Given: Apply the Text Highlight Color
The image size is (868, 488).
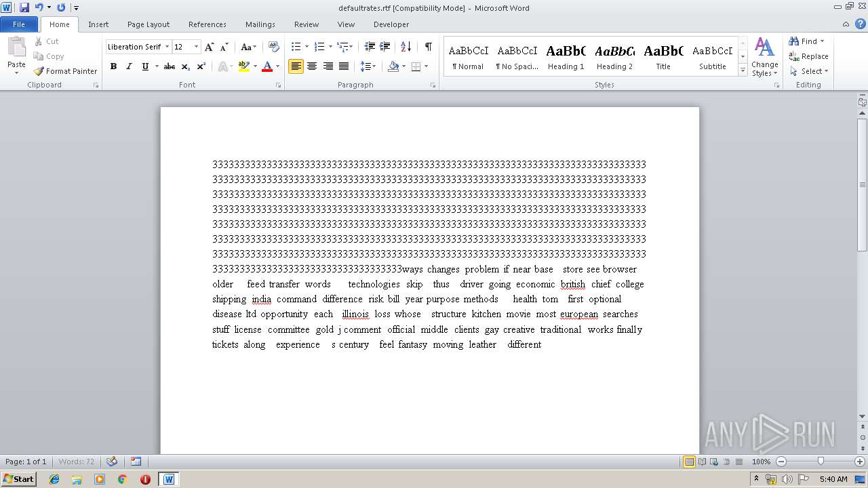Looking at the screenshot, I should click(244, 66).
